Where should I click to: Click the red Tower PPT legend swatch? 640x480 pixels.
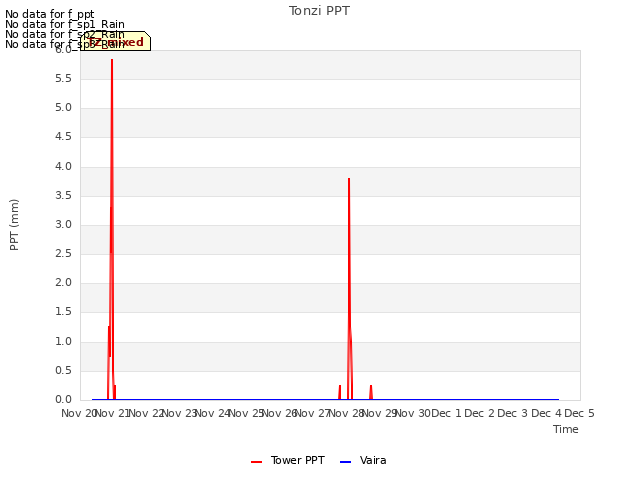(256, 462)
